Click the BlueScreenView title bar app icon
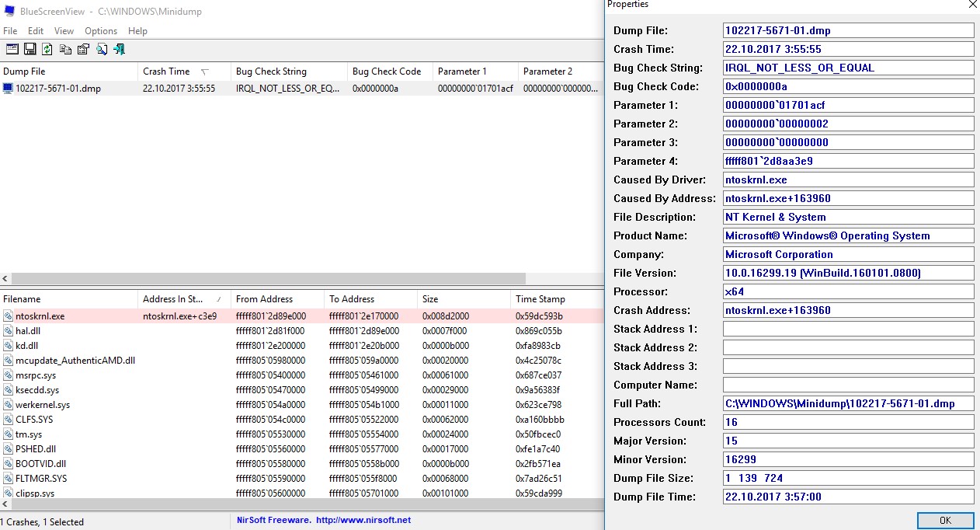This screenshot has width=980, height=530. (x=10, y=12)
